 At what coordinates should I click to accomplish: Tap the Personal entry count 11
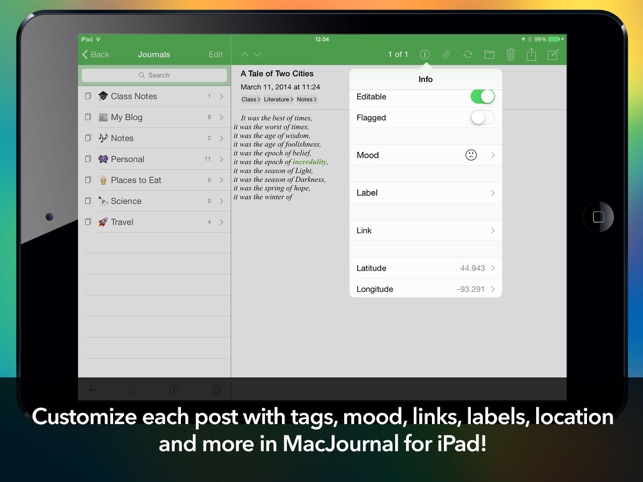pos(208,159)
